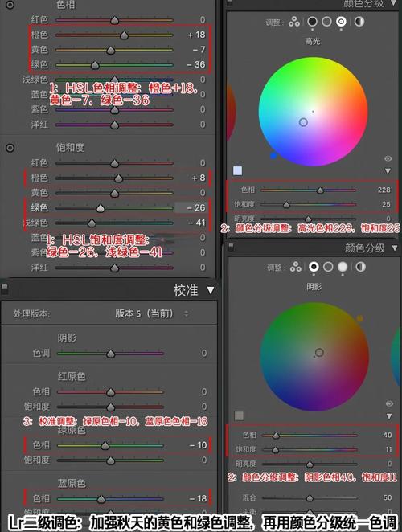Screen dimensions: 402x532
Task: Adjust calibration 阴影 色调 slider
Action: 110,354
